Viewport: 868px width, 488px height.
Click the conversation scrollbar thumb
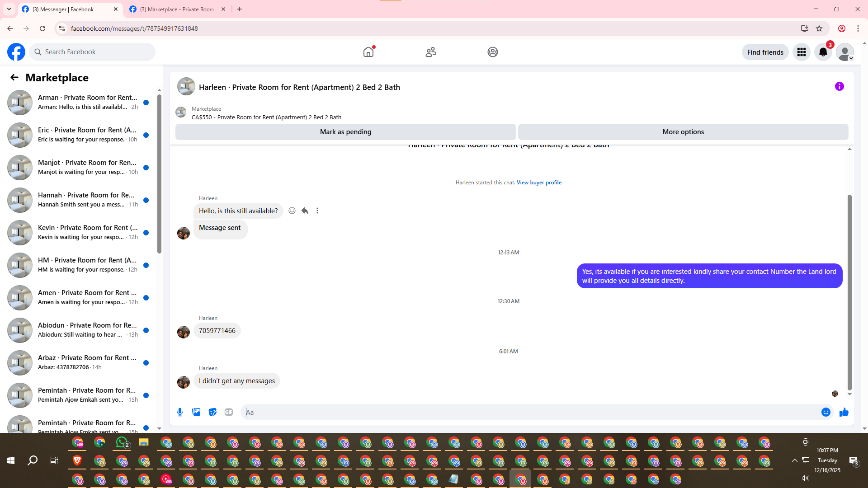click(849, 292)
